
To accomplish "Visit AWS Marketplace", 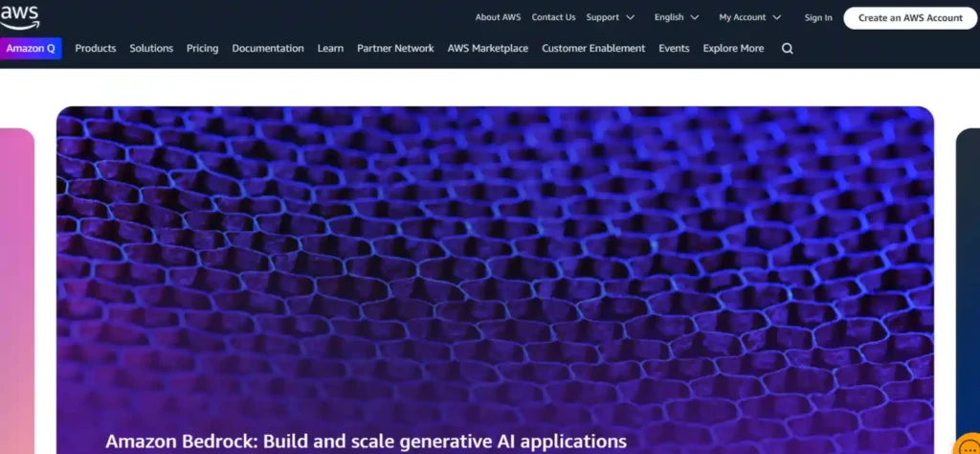I will [487, 48].
